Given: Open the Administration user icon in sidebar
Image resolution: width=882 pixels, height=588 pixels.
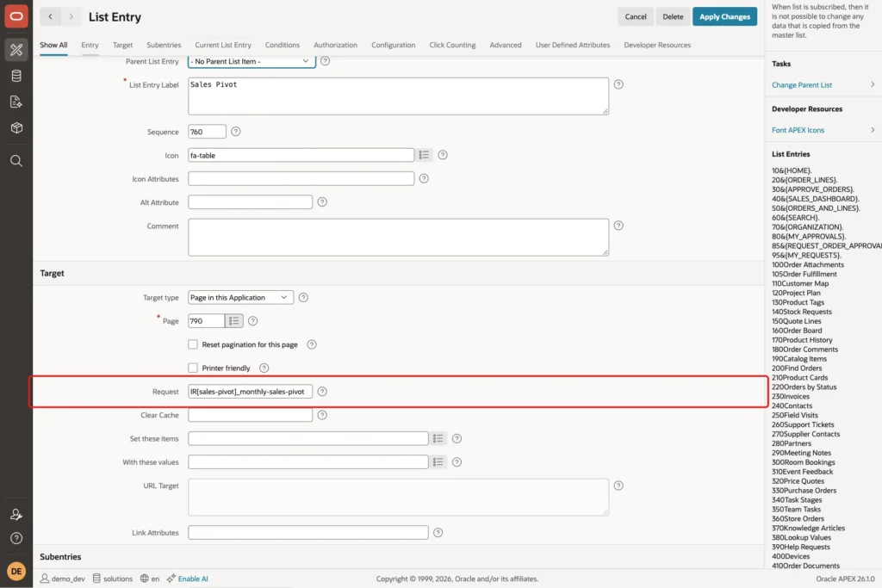Looking at the screenshot, I should (16, 514).
